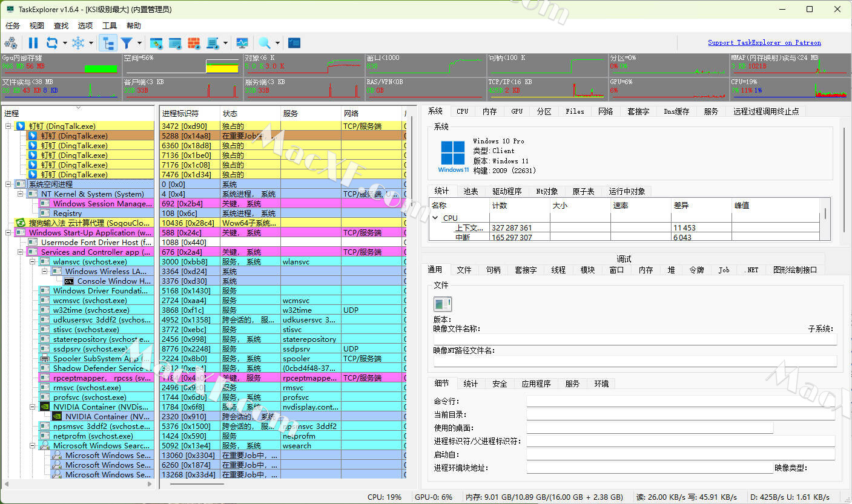Click the magnifier search toolbar icon

(265, 43)
